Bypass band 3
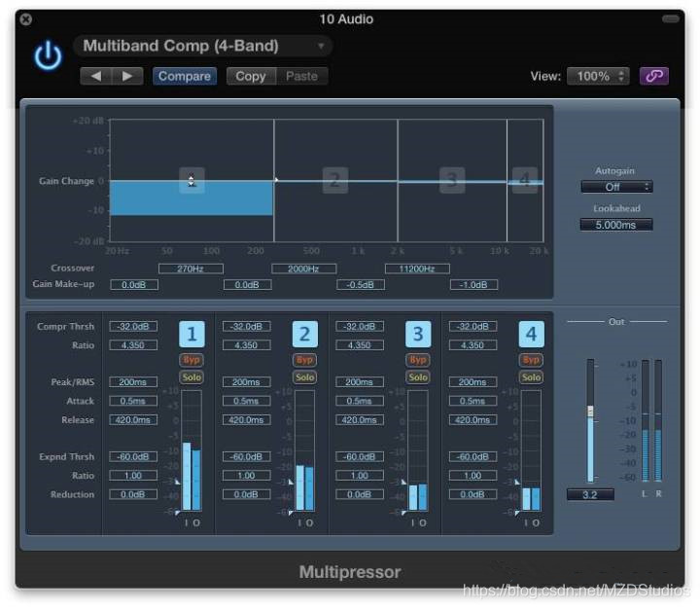This screenshot has width=700, height=609. pos(418,360)
